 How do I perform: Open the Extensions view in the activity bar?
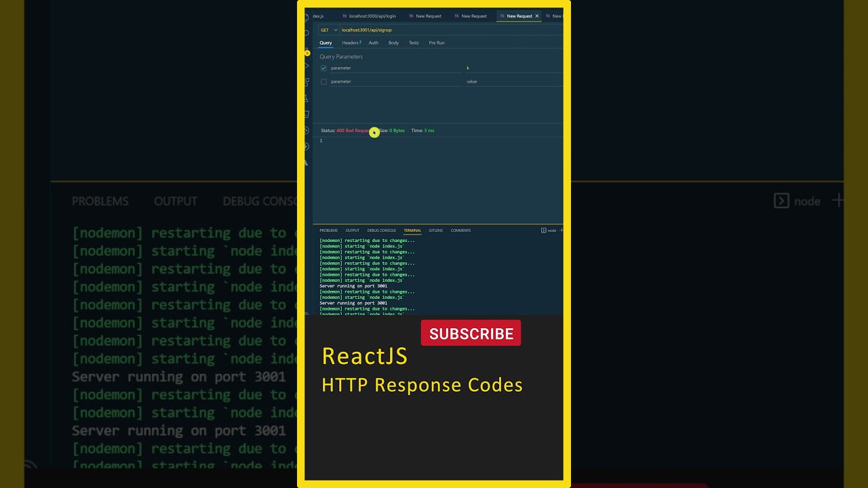click(x=307, y=82)
